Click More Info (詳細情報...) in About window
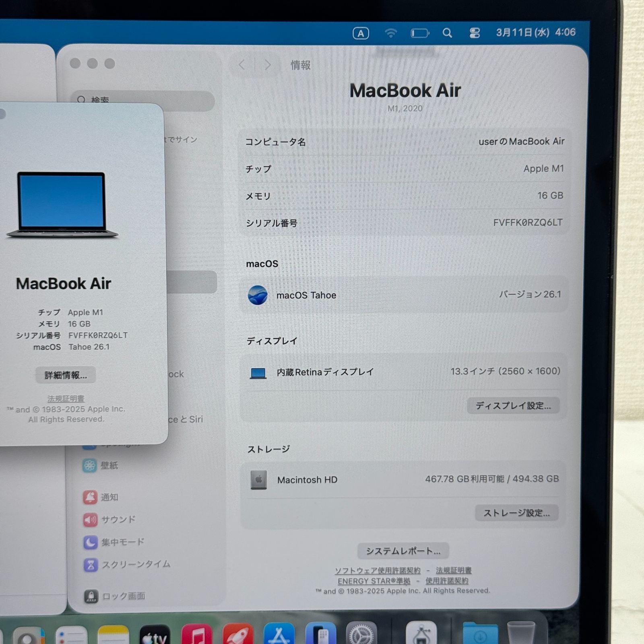 (66, 375)
